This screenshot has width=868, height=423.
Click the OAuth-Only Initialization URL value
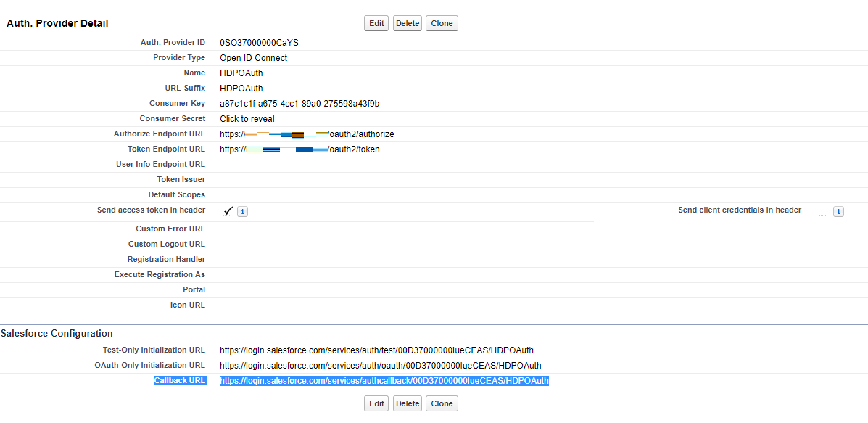381,366
